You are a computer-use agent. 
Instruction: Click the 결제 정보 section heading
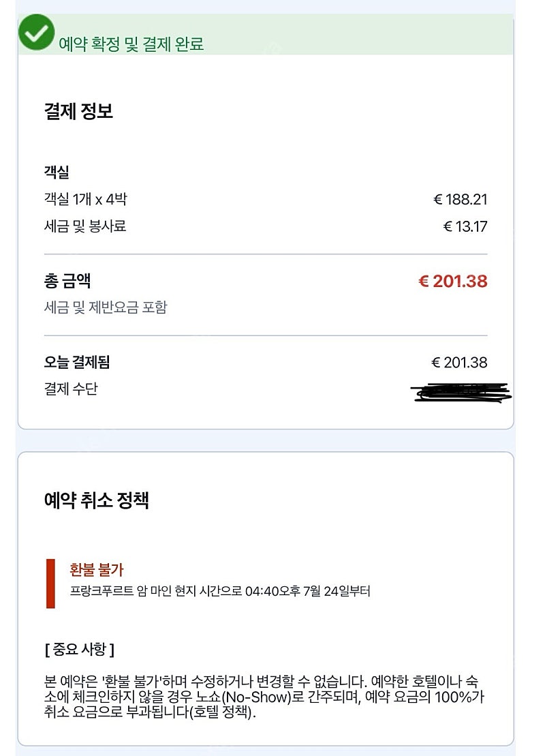point(78,111)
